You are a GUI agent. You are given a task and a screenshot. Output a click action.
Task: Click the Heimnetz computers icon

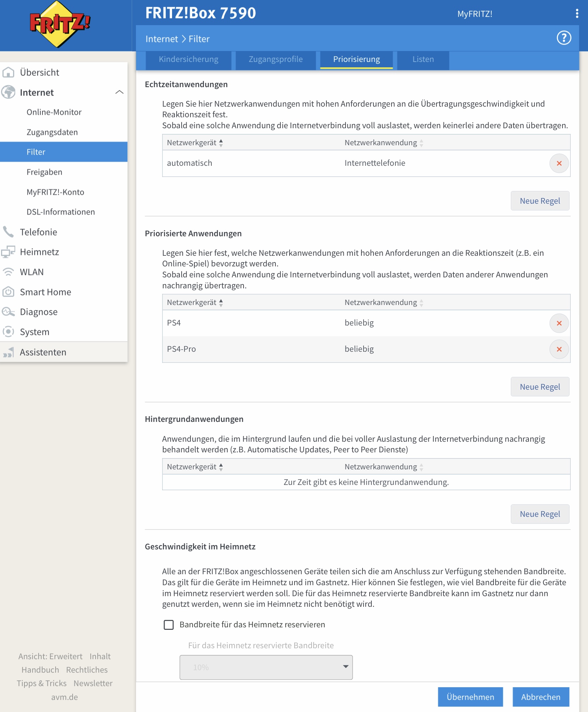click(8, 252)
